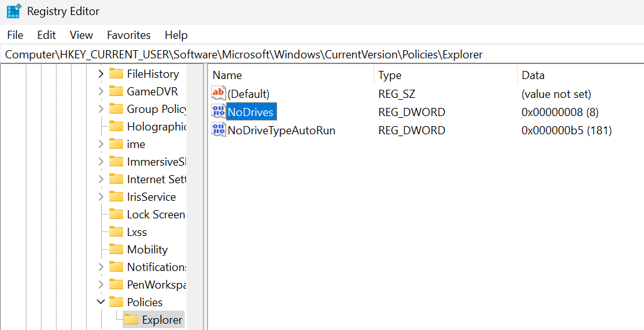Screen dimensions: 644x330
Task: Click the GameDVR folder icon
Action: click(116, 92)
